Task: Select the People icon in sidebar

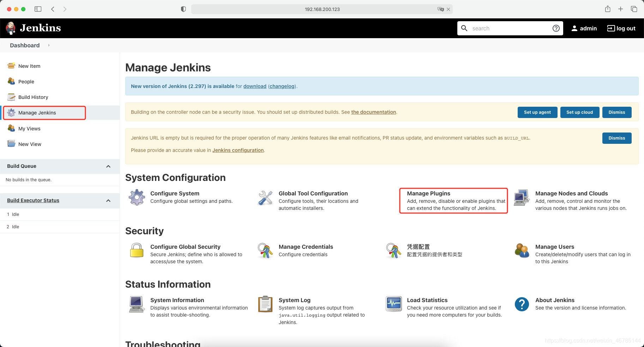Action: point(11,81)
